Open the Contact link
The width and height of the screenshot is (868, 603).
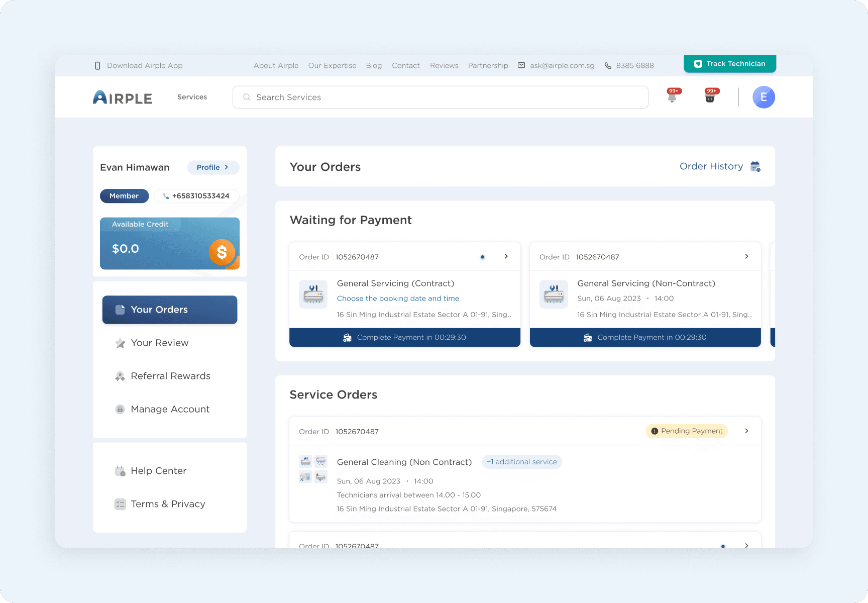tap(406, 66)
